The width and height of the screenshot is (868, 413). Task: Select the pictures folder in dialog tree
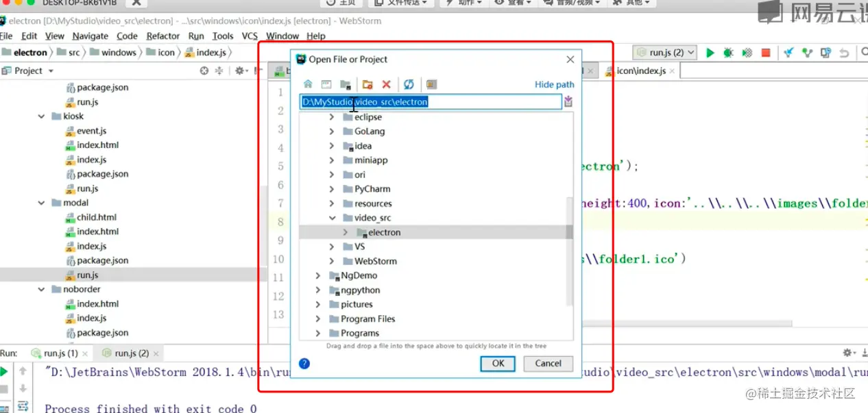[357, 304]
